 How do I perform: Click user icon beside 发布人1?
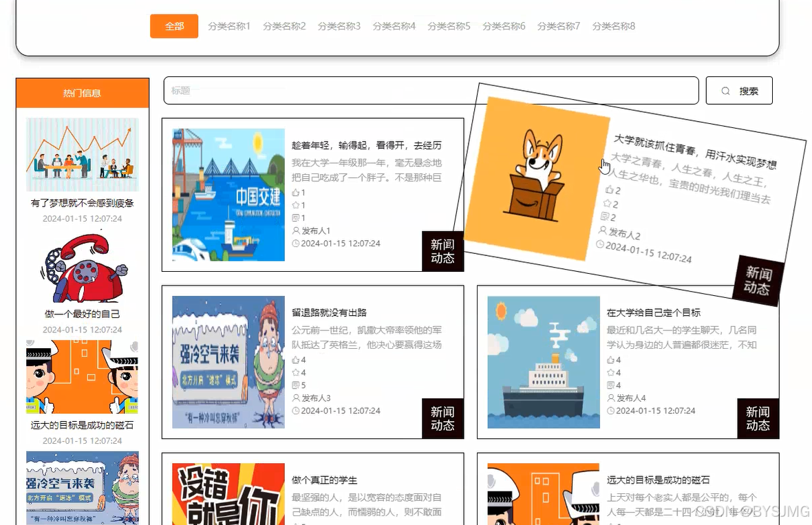coord(296,231)
